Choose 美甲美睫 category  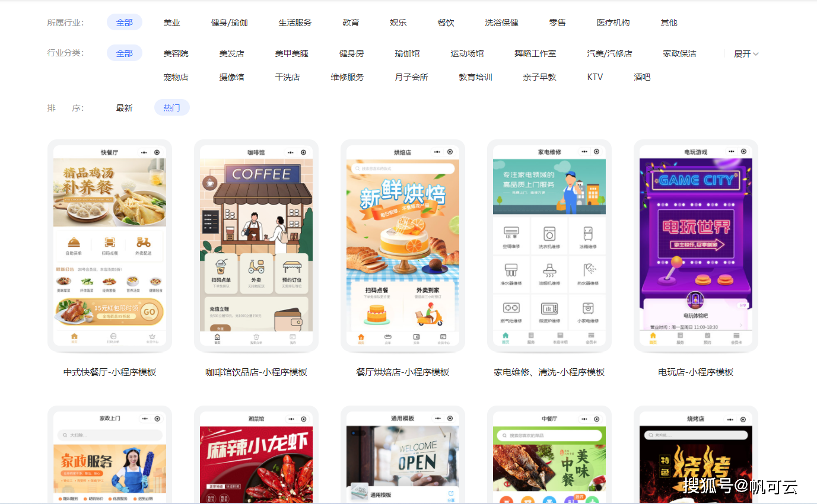click(291, 53)
